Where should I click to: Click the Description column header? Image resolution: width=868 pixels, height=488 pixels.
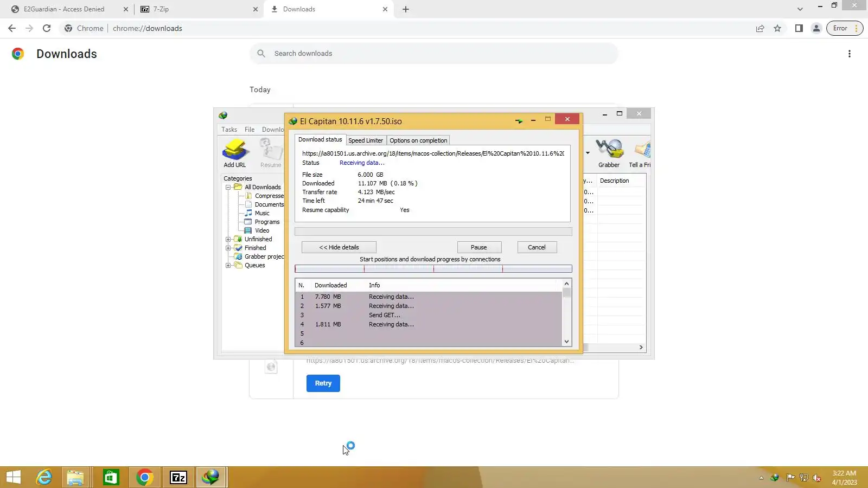pyautogui.click(x=621, y=181)
